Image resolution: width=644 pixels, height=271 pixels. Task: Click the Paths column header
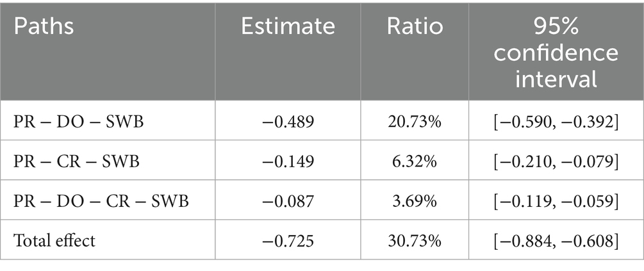[44, 26]
